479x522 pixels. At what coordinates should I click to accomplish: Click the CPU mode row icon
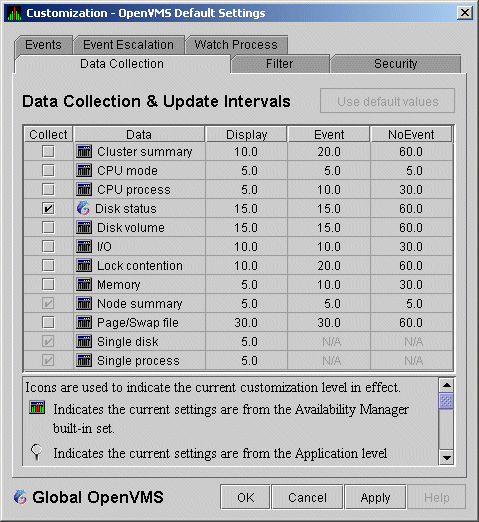click(84, 170)
